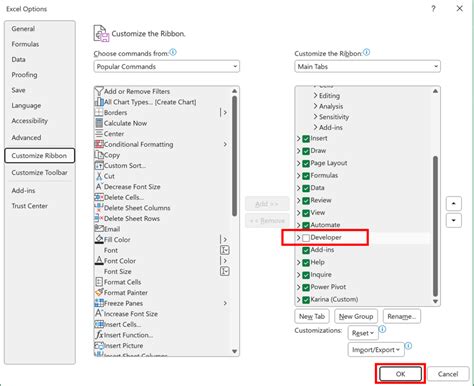Image resolution: width=474 pixels, height=386 pixels.
Task: Click the Fill Color bucket icon
Action: [x=99, y=240]
